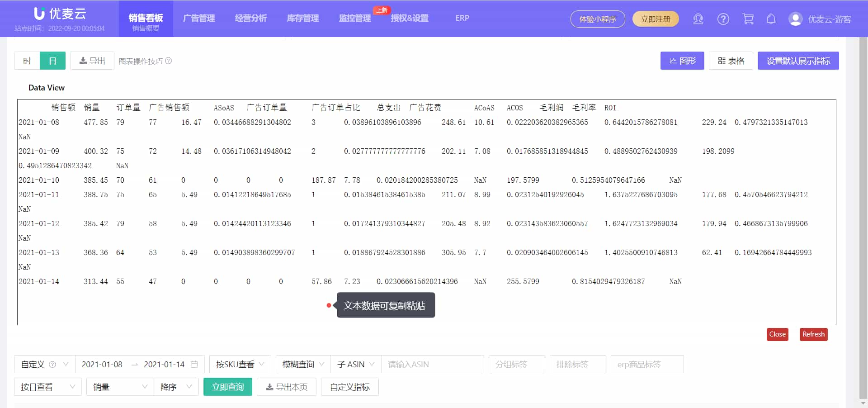Open the 库存管理 menu
This screenshot has height=408, width=868.
pos(303,18)
